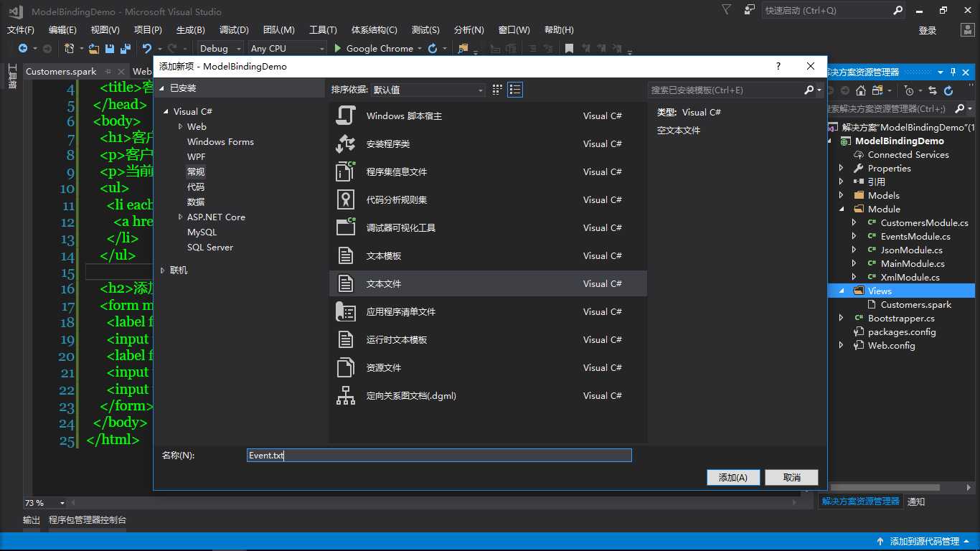The height and width of the screenshot is (551, 980).
Task: Switch template list to small icons view
Action: point(497,90)
